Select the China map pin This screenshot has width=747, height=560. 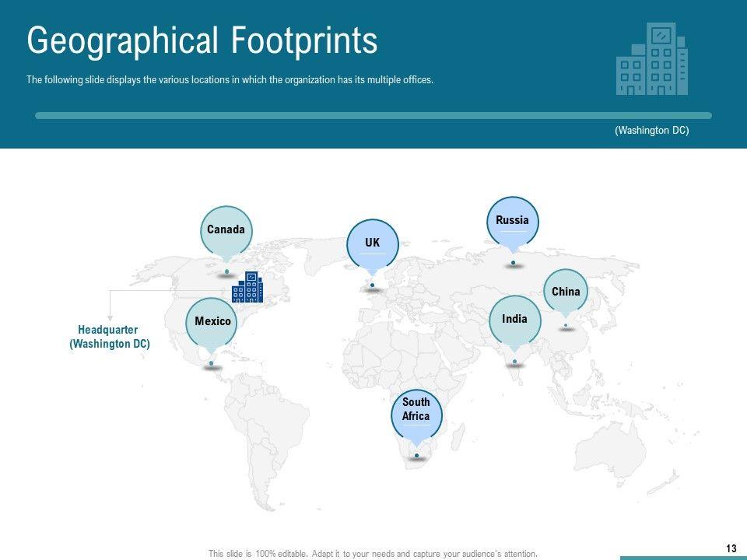click(x=566, y=292)
